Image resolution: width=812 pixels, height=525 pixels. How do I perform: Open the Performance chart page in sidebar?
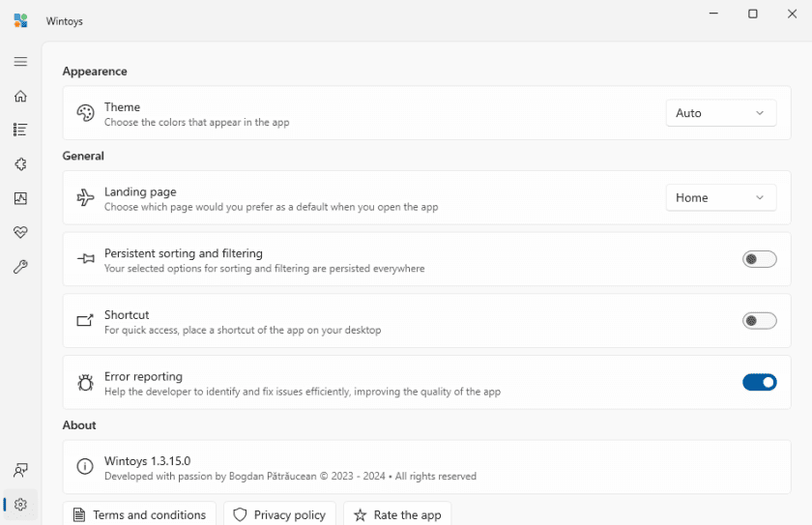pos(20,198)
